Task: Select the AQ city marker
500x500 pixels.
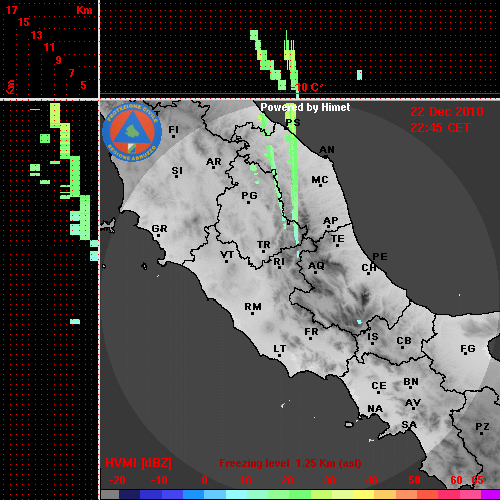Action: [x=315, y=273]
